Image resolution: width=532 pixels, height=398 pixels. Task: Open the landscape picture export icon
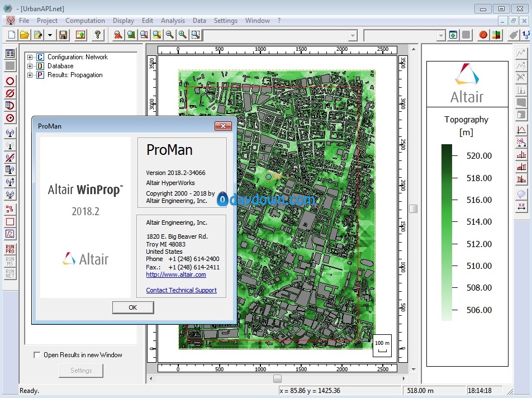click(80, 35)
